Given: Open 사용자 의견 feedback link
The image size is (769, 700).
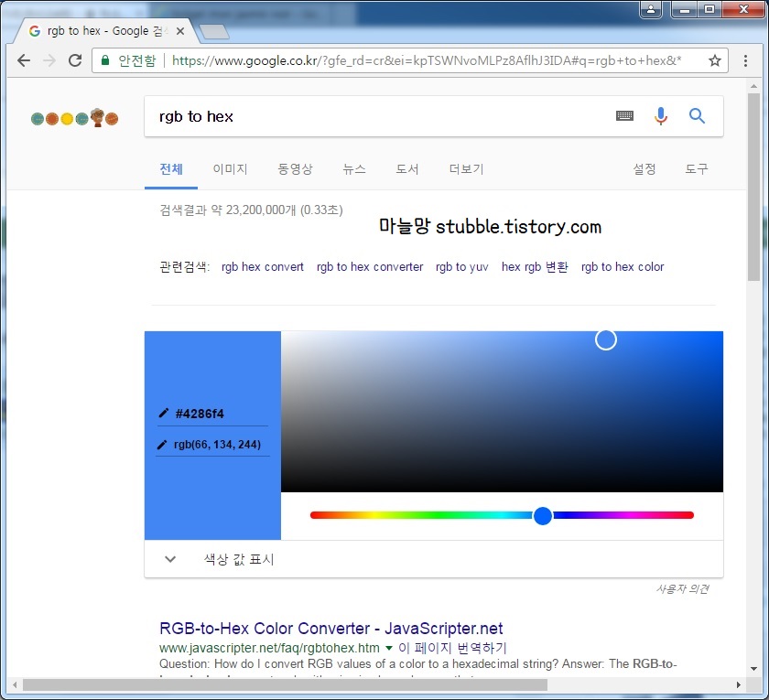Looking at the screenshot, I should [682, 588].
